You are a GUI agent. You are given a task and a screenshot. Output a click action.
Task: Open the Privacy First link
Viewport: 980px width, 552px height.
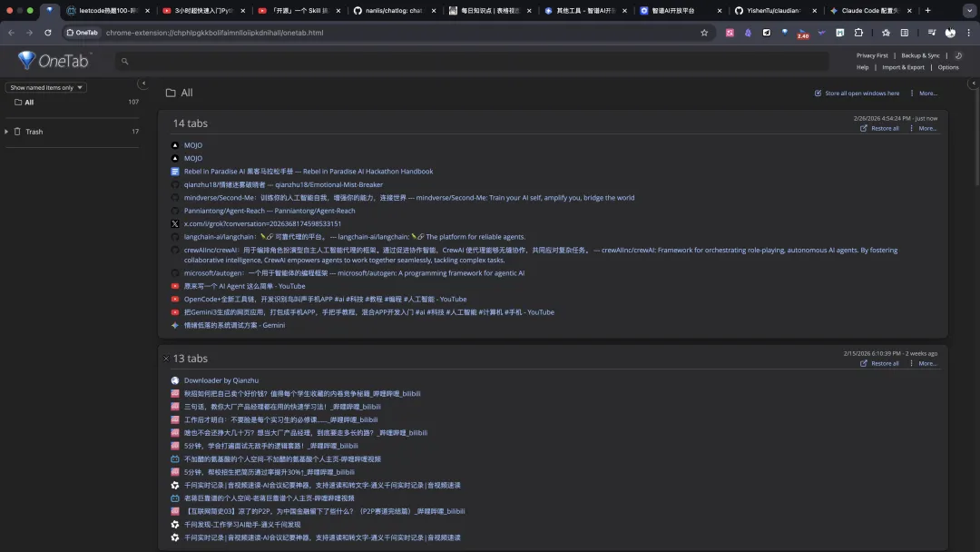[x=872, y=55]
